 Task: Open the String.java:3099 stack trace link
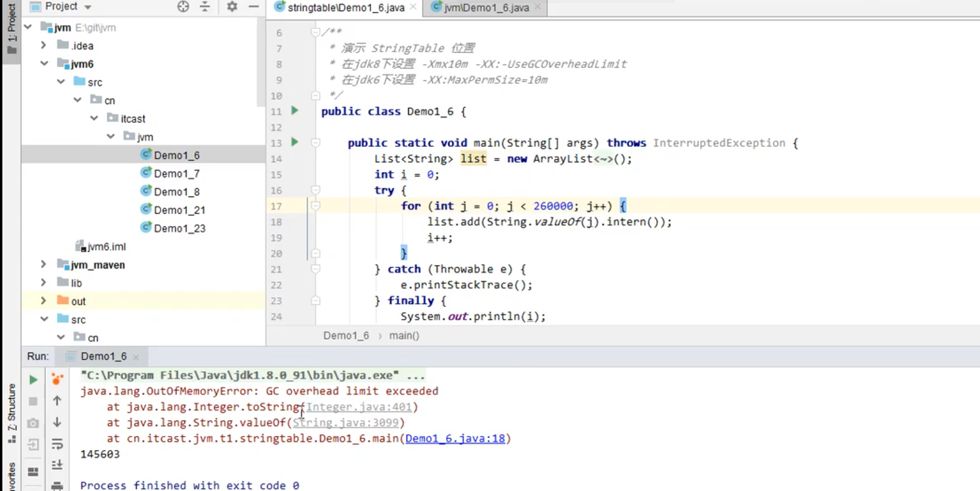point(346,423)
